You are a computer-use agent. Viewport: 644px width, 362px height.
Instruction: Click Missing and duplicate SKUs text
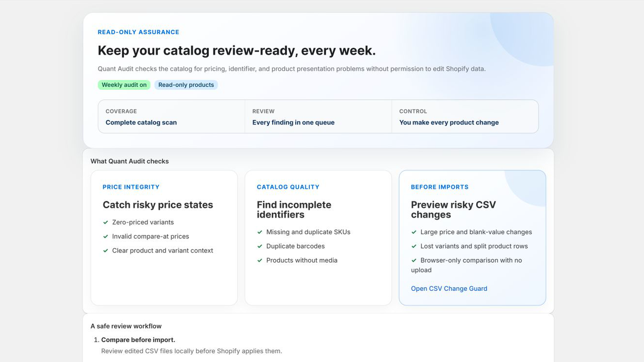(308, 232)
